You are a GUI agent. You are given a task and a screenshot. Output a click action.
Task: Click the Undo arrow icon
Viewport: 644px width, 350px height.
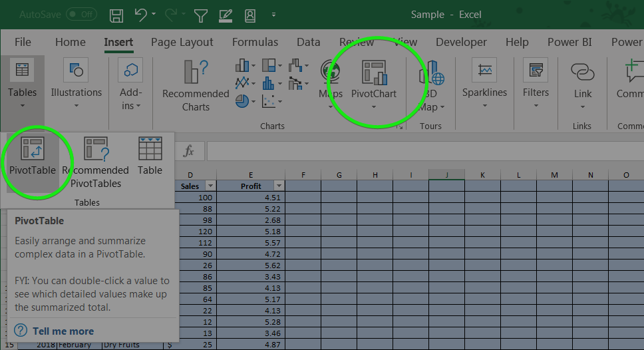[x=140, y=15]
